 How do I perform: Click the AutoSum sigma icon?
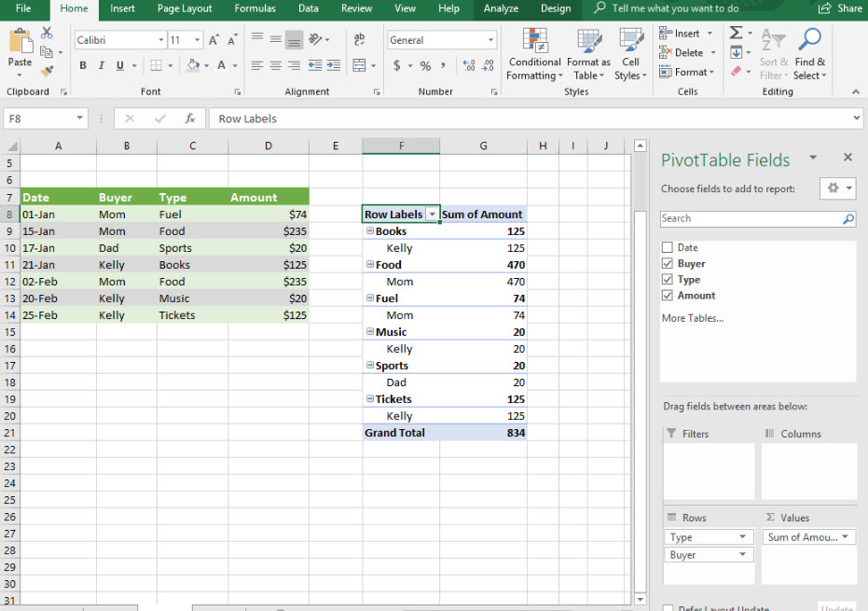pos(736,33)
